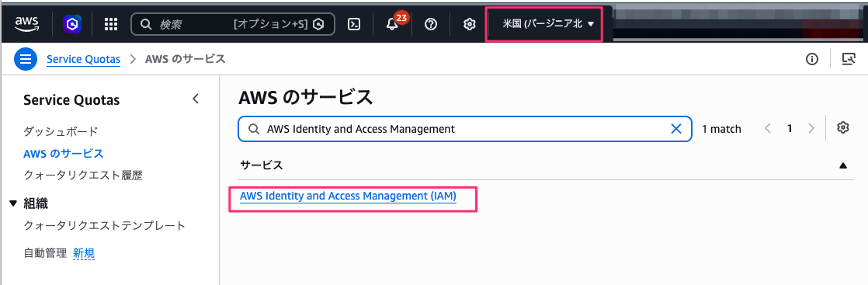Open AWS Identity and Access Management (IAM)

[348, 196]
